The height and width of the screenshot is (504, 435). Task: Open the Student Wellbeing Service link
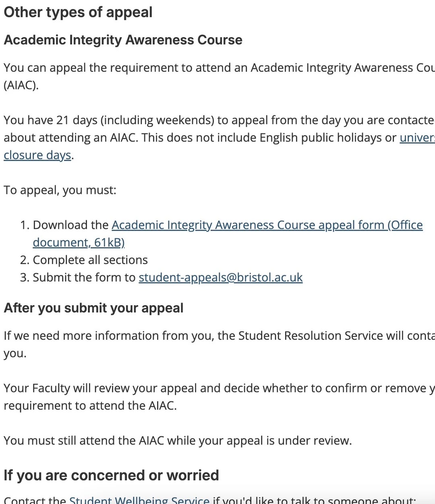[139, 500]
